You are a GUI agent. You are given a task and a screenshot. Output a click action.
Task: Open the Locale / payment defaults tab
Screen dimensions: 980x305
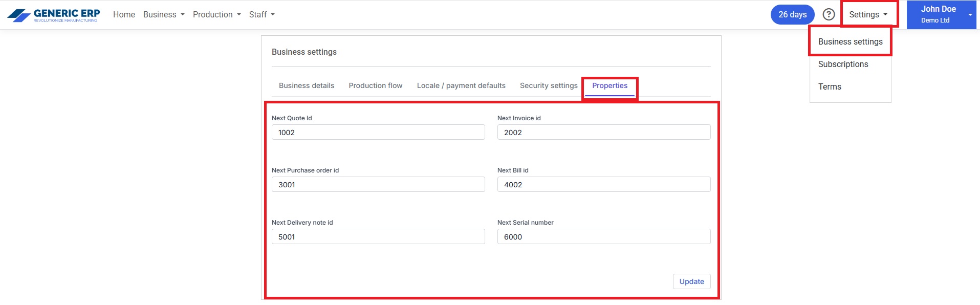pyautogui.click(x=461, y=85)
